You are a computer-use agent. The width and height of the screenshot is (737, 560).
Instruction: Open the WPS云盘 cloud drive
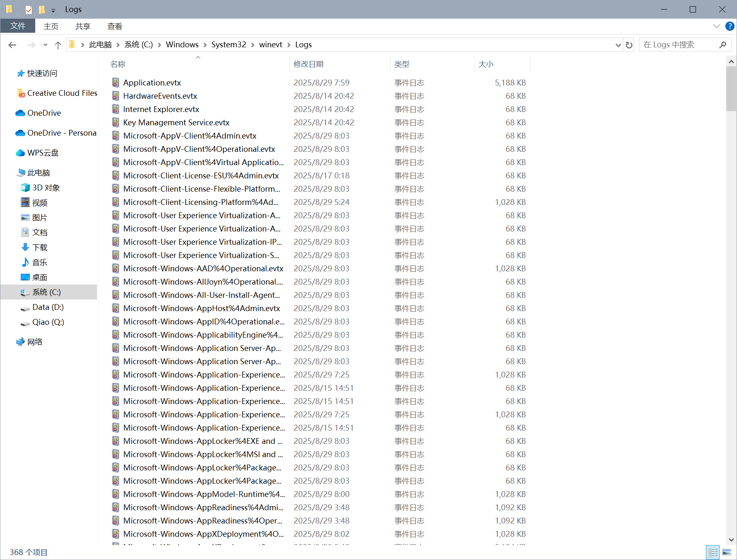point(43,153)
